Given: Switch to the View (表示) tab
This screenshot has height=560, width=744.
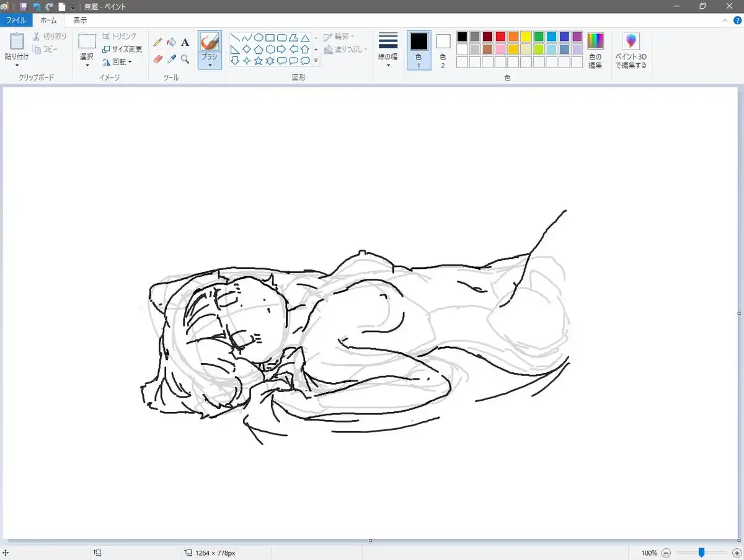Looking at the screenshot, I should click(x=80, y=20).
